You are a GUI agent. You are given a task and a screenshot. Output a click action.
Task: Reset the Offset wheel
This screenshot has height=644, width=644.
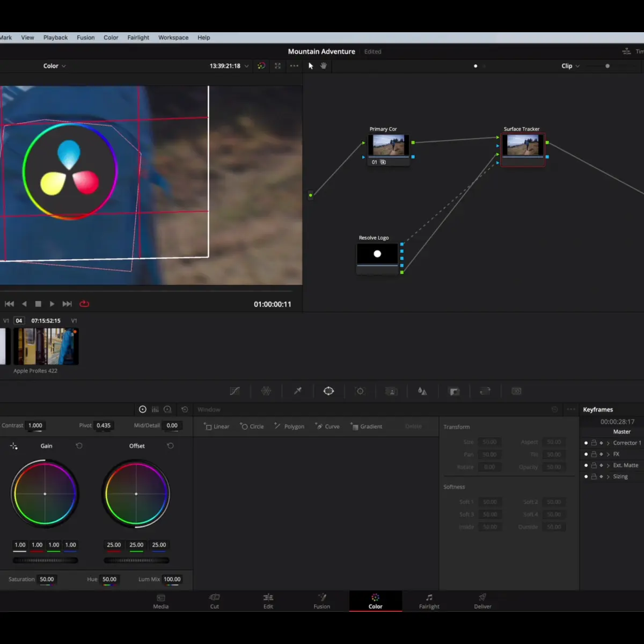pyautogui.click(x=170, y=446)
